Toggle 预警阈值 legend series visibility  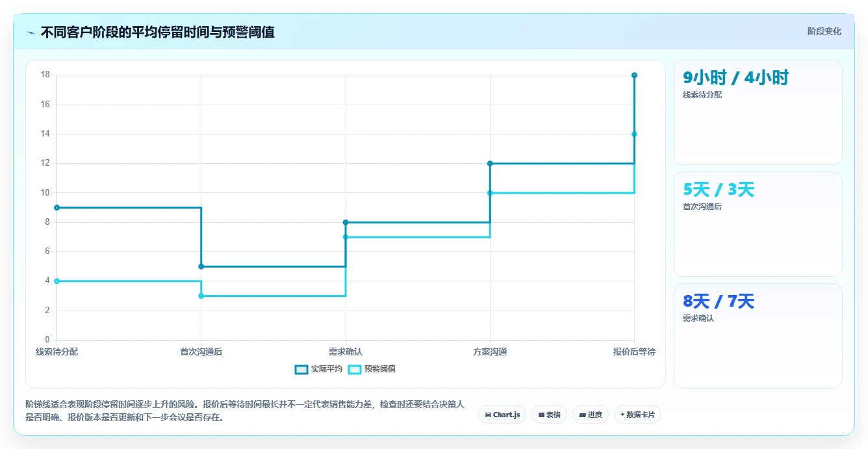point(372,369)
